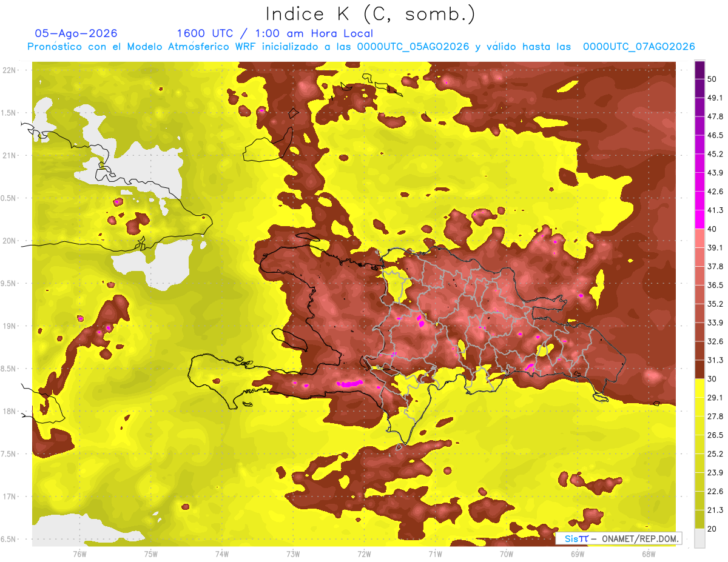
Task: Click the legend value '36.5'
Action: (715, 285)
